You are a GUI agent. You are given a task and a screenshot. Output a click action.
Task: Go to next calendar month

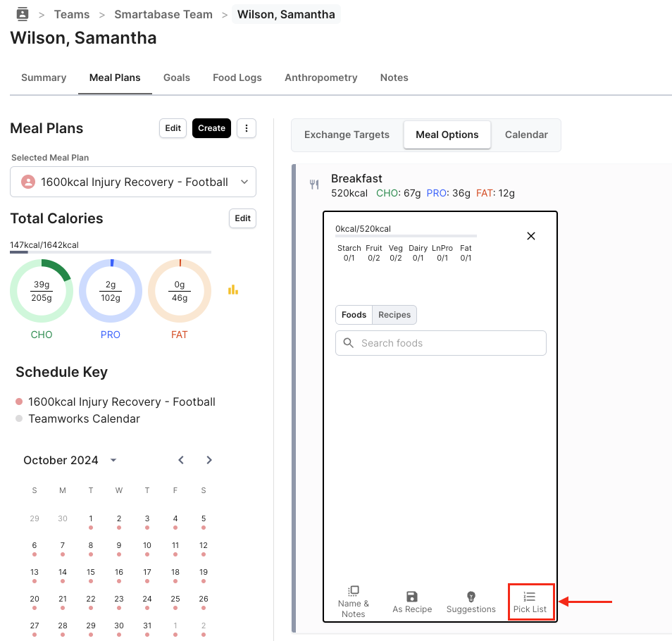click(x=209, y=460)
